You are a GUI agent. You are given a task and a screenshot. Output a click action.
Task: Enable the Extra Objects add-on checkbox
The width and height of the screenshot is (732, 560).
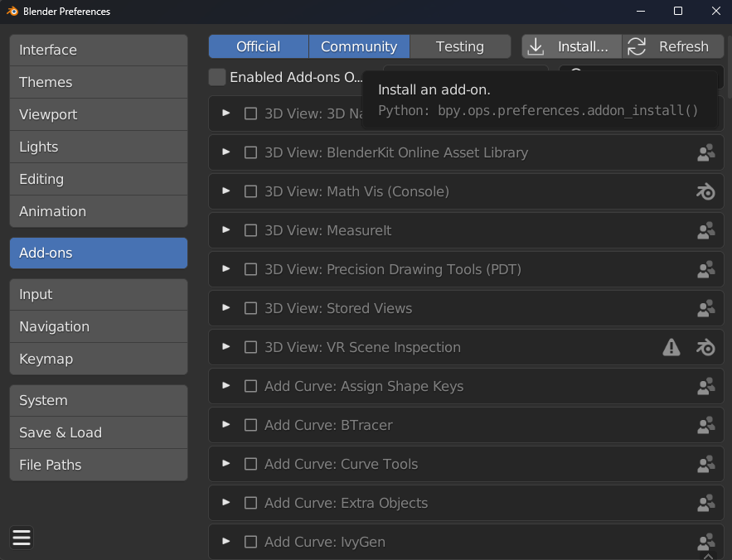(250, 503)
